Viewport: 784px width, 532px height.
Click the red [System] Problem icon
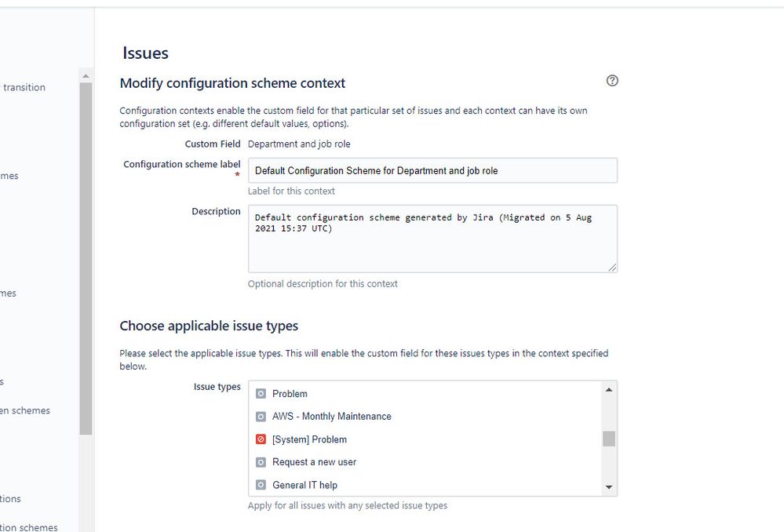(x=261, y=439)
